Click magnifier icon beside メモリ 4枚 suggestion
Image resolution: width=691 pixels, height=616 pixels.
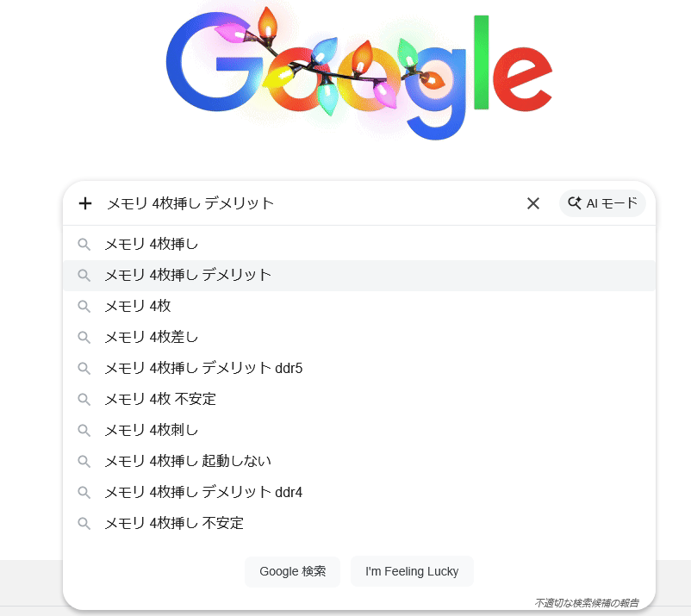click(x=84, y=307)
